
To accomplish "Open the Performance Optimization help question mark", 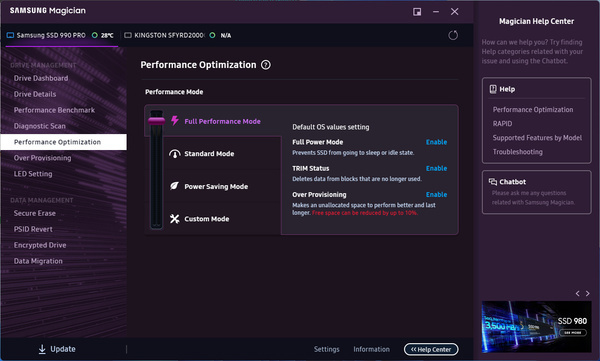I will (266, 65).
